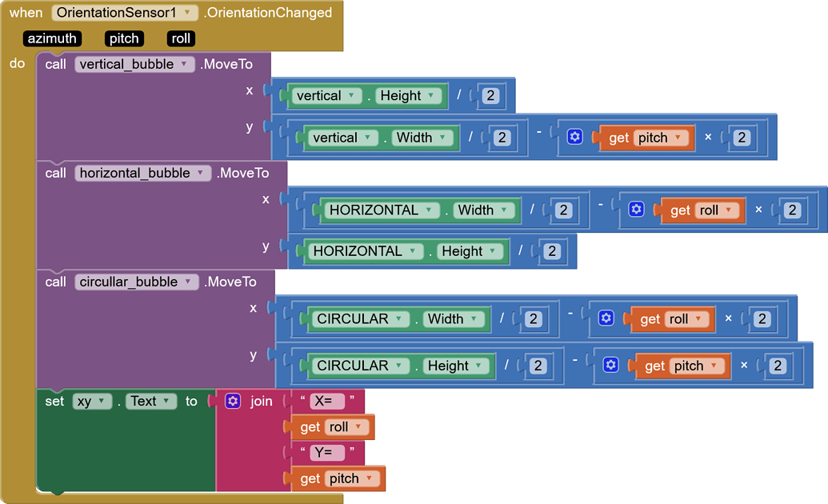Open get roll variable dropdown in join block
The height and width of the screenshot is (504, 828).
358,427
